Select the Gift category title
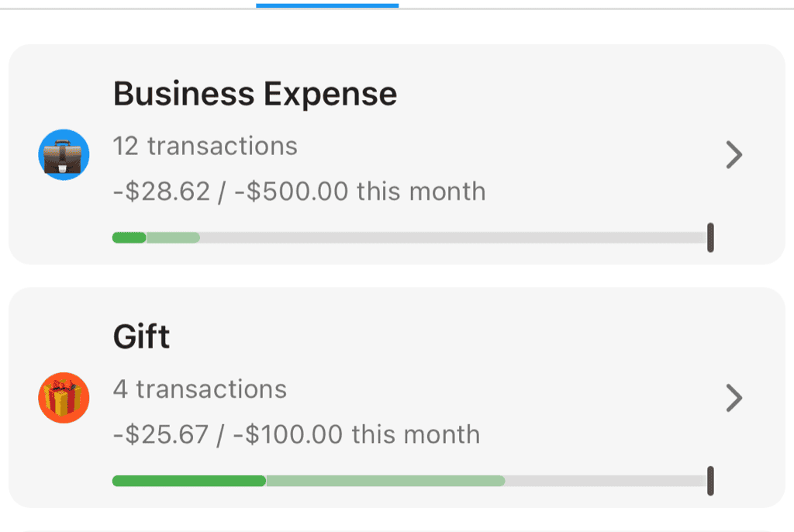 [141, 337]
